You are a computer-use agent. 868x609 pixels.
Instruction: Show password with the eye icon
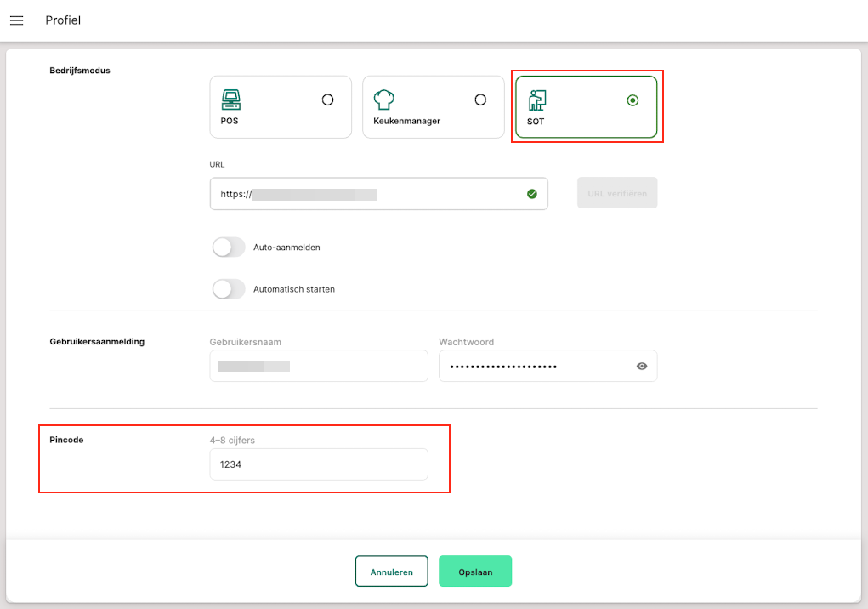(642, 366)
